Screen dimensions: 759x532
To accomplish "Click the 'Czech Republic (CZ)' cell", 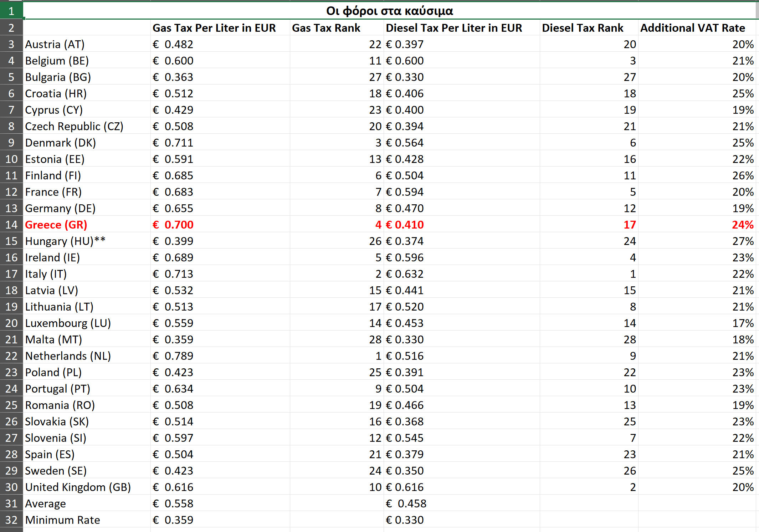I will (x=87, y=126).
